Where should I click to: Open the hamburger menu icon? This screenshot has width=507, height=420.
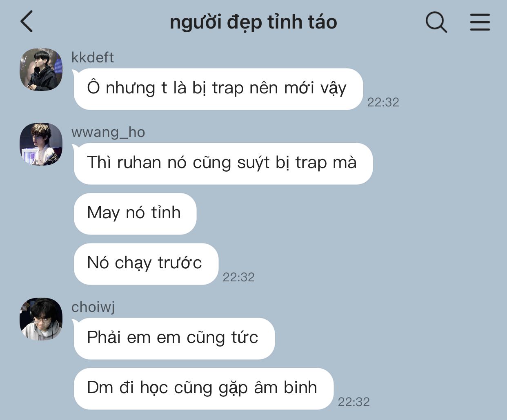[x=480, y=22]
